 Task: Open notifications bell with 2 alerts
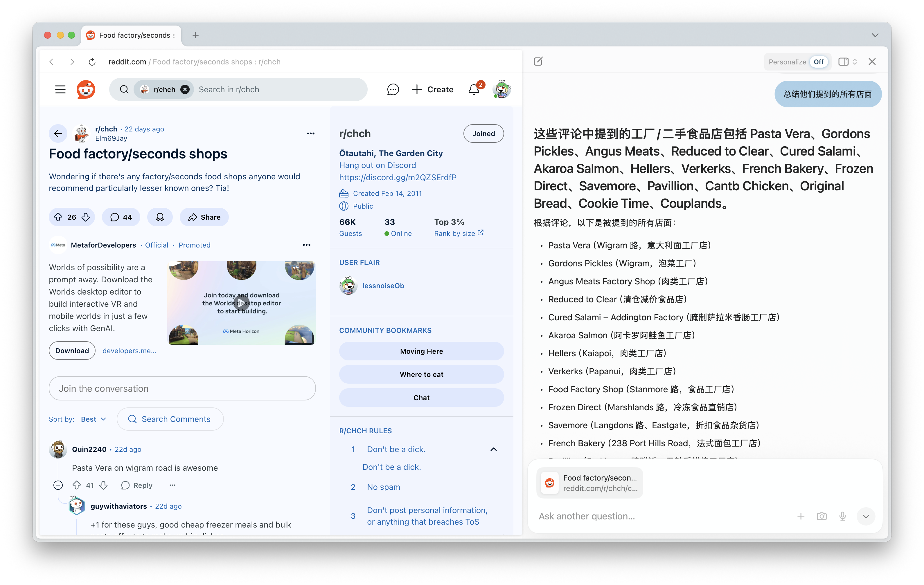click(x=474, y=89)
